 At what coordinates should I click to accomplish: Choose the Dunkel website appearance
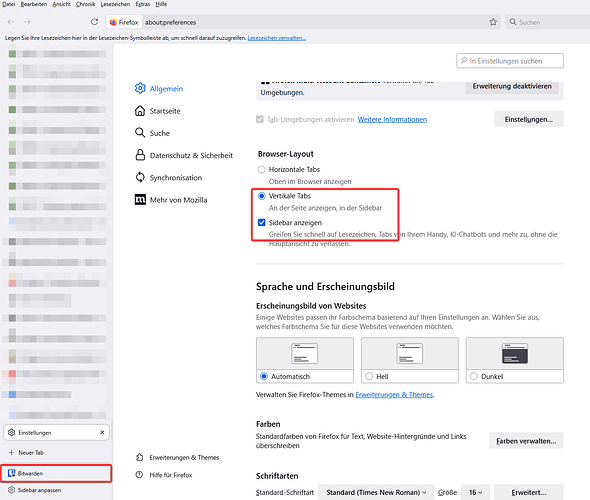pos(514,360)
